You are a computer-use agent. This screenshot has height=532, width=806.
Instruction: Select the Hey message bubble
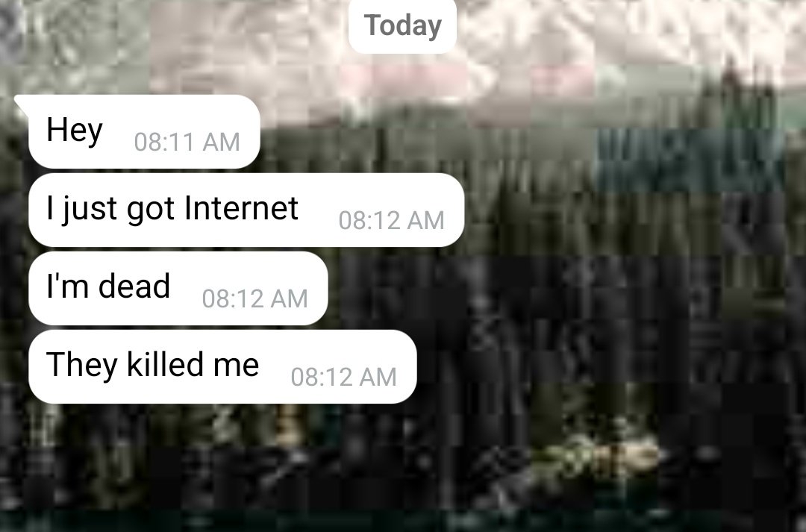[144, 131]
